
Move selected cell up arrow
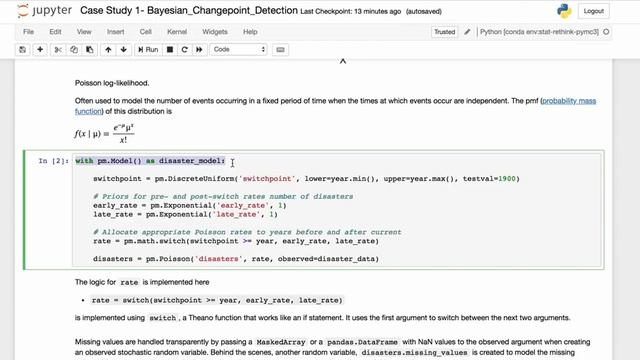pyautogui.click(x=108, y=50)
